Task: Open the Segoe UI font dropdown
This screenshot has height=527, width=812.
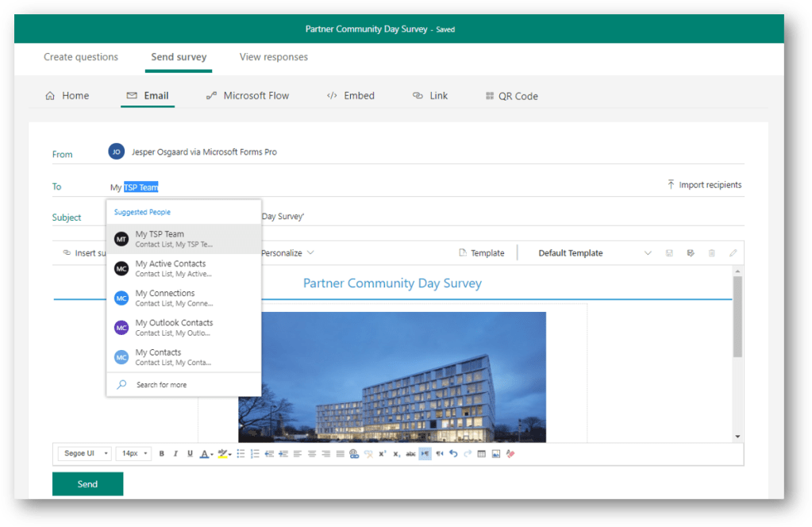Action: 84,454
